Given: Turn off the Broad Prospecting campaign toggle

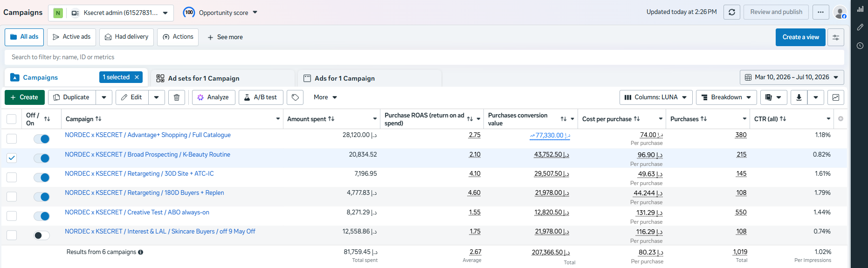Looking at the screenshot, I should (41, 158).
